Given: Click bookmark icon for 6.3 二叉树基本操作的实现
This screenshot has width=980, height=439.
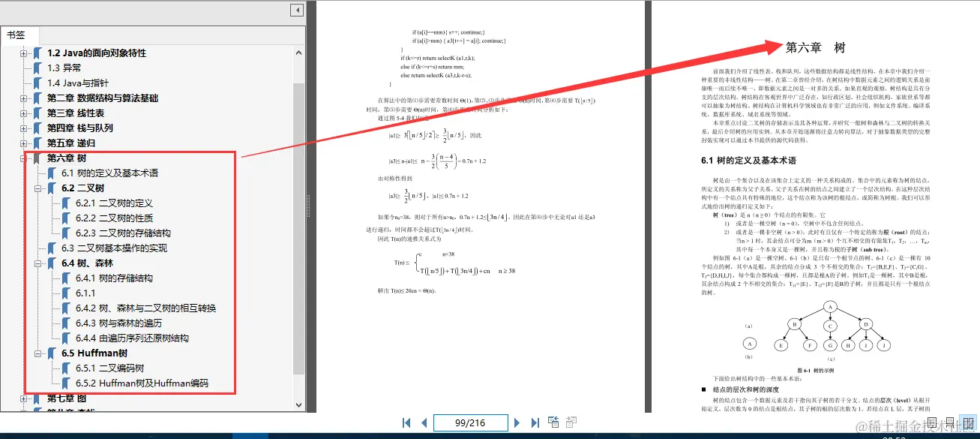Looking at the screenshot, I should [x=52, y=248].
